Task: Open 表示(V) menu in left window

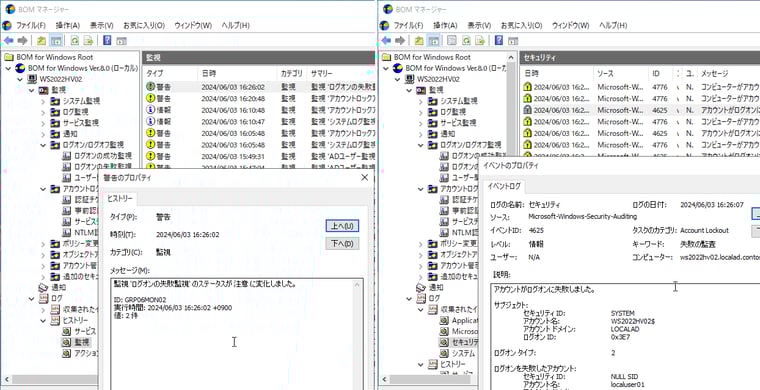Action: pos(101,25)
